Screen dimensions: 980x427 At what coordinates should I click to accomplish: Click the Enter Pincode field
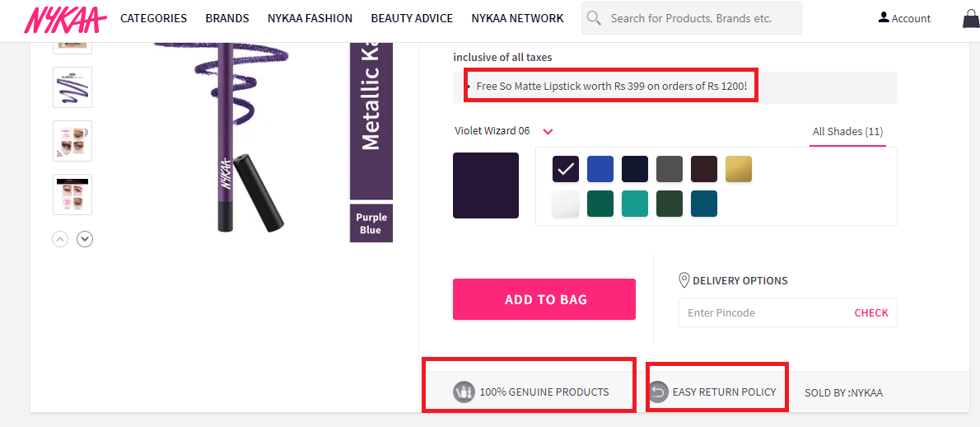[762, 313]
